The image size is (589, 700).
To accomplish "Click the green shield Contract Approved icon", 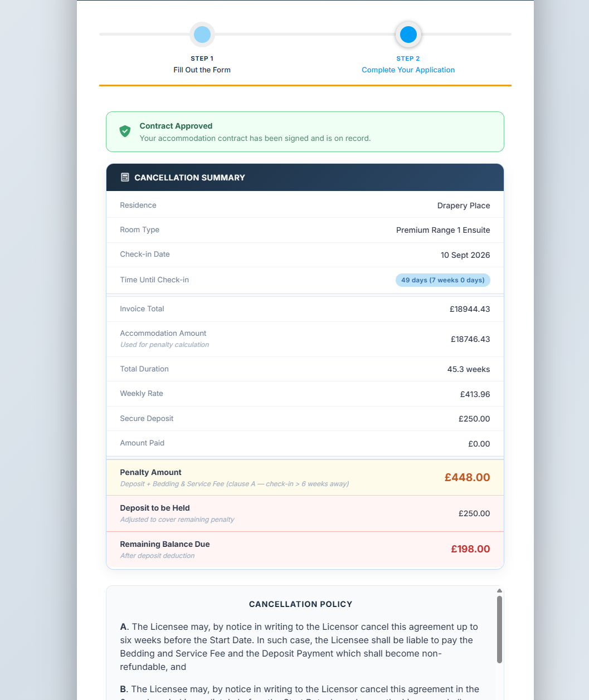I will tap(125, 131).
